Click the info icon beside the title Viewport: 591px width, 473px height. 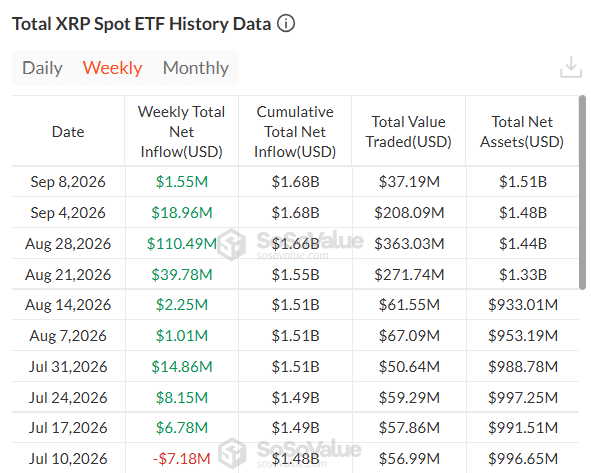[286, 24]
